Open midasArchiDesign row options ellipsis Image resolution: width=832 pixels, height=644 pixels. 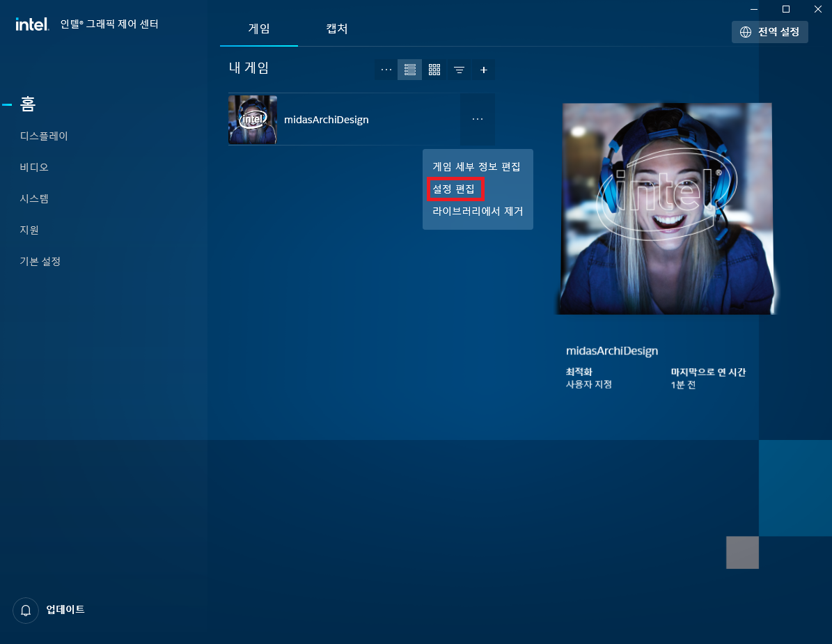(478, 119)
